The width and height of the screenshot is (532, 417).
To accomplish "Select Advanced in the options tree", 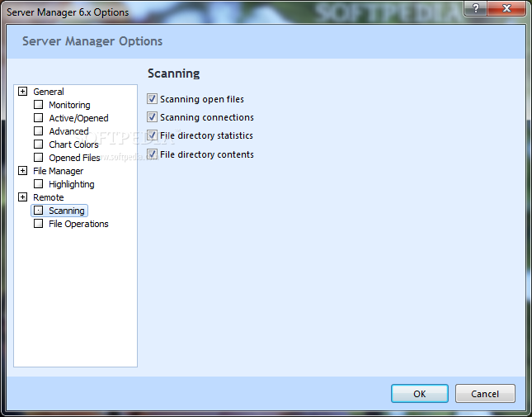I will coord(69,131).
